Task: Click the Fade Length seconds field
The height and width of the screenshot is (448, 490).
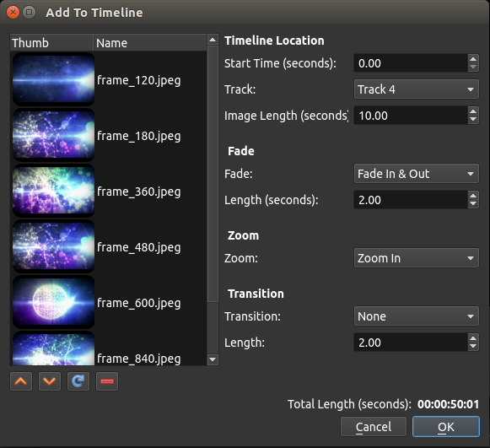Action: tap(411, 200)
